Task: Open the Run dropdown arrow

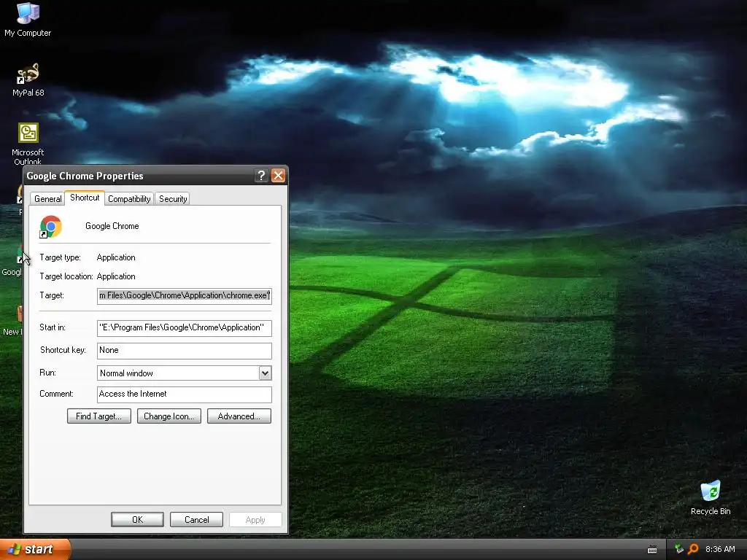Action: pos(266,373)
